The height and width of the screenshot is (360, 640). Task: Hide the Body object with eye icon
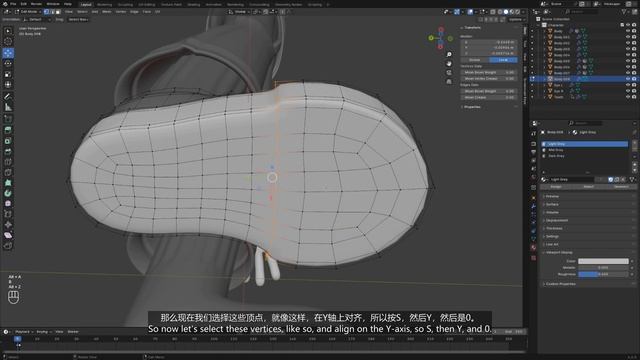click(628, 31)
